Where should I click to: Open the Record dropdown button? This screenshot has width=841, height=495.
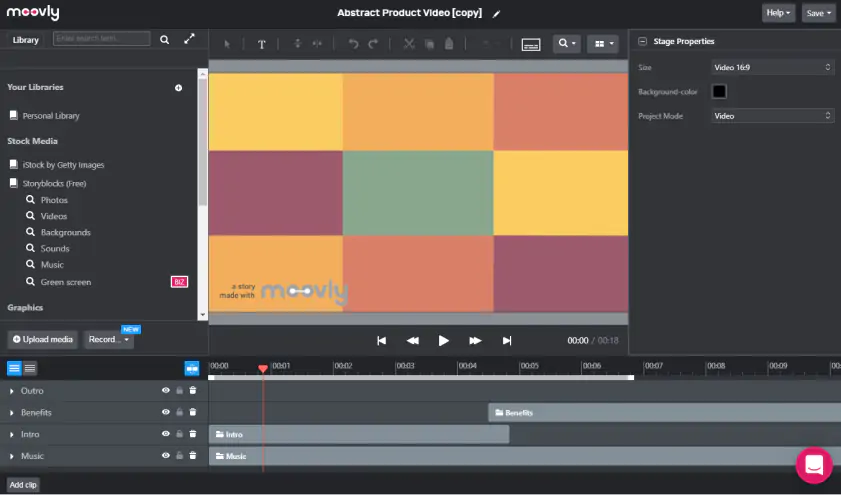(109, 339)
